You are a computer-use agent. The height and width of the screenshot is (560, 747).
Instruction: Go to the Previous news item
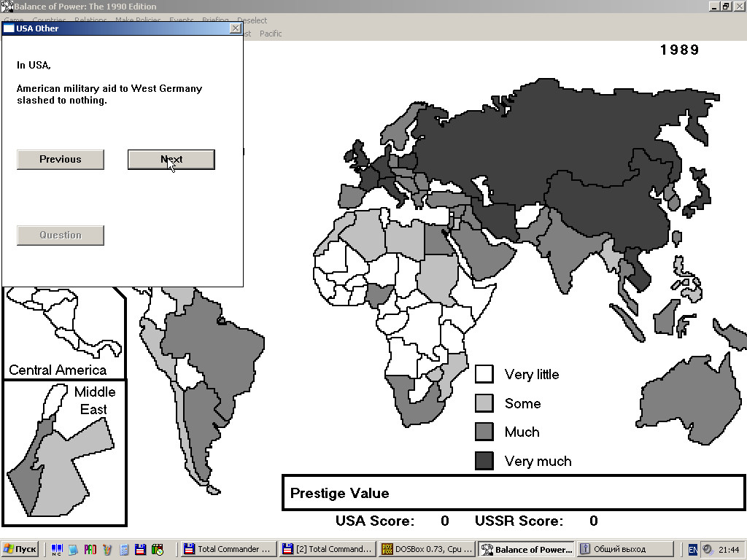(x=61, y=160)
